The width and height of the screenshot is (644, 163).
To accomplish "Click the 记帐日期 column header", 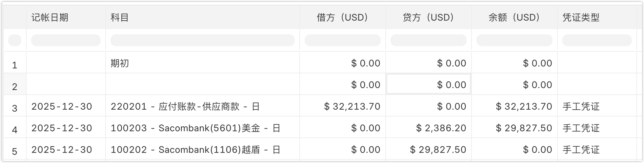I will coord(50,17).
